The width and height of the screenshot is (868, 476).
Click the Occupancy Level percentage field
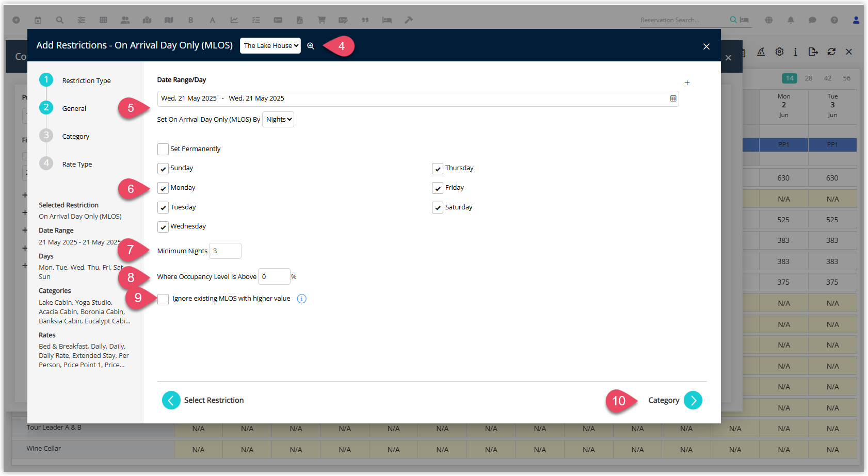pyautogui.click(x=274, y=276)
